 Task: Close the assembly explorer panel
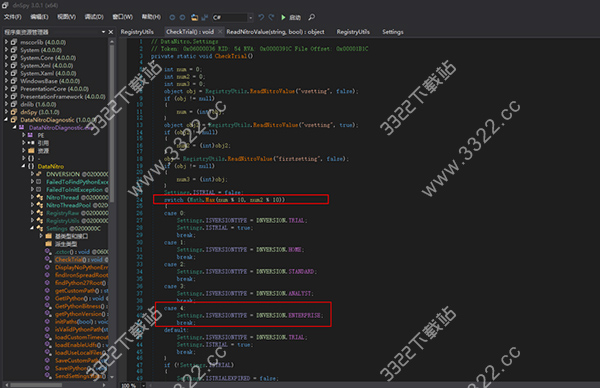111,32
